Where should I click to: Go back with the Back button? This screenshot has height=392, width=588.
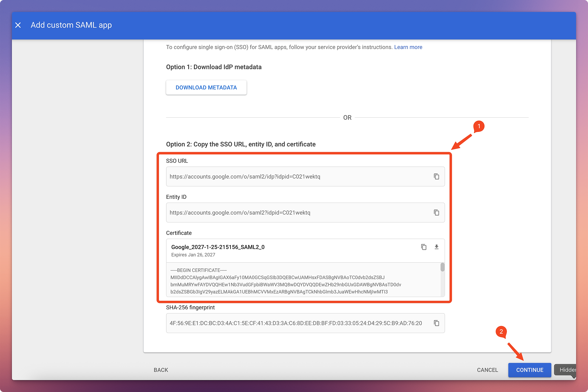coord(161,370)
